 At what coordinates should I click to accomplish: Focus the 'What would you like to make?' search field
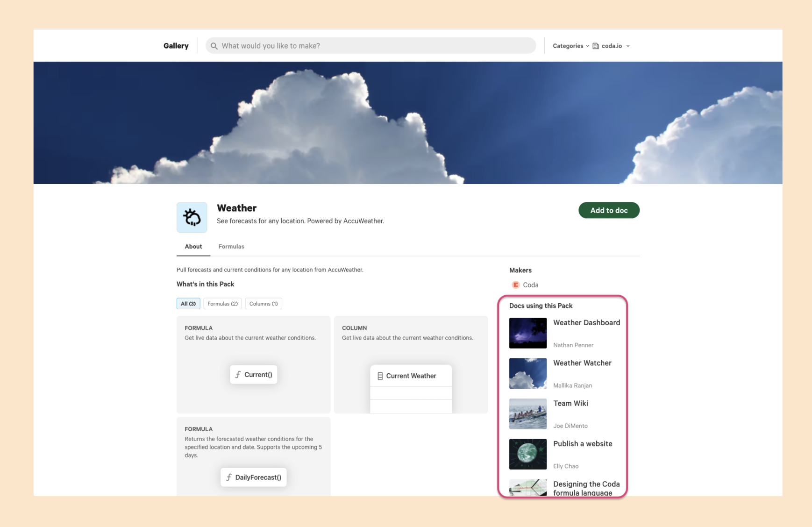tap(370, 46)
